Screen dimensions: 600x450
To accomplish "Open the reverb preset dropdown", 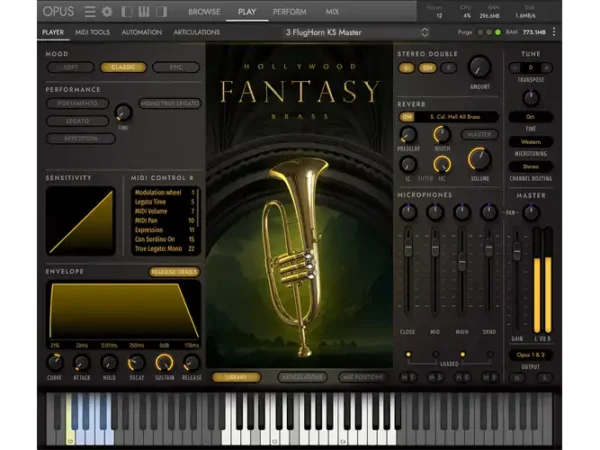I will pyautogui.click(x=455, y=117).
